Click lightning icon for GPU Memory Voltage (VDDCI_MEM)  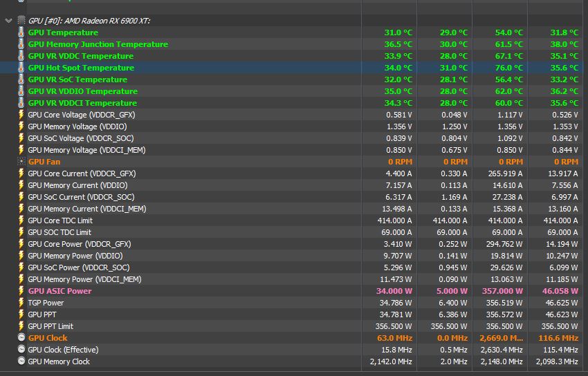pyautogui.click(x=21, y=150)
